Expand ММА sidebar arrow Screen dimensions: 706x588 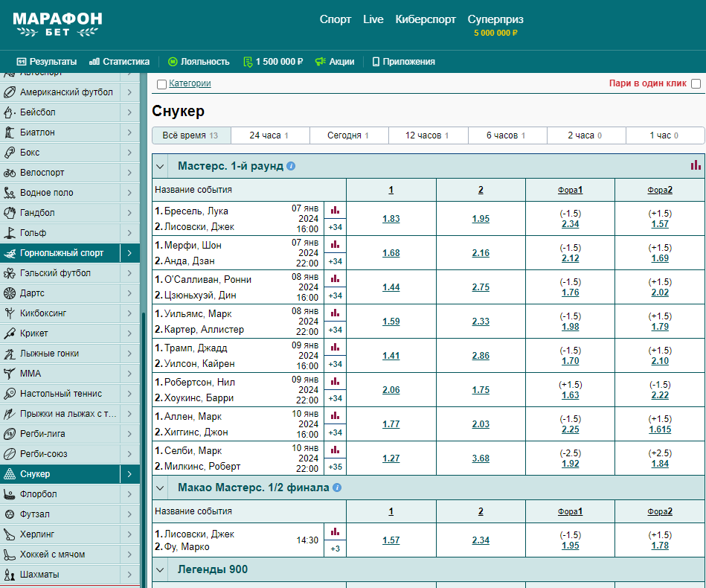coord(129,374)
